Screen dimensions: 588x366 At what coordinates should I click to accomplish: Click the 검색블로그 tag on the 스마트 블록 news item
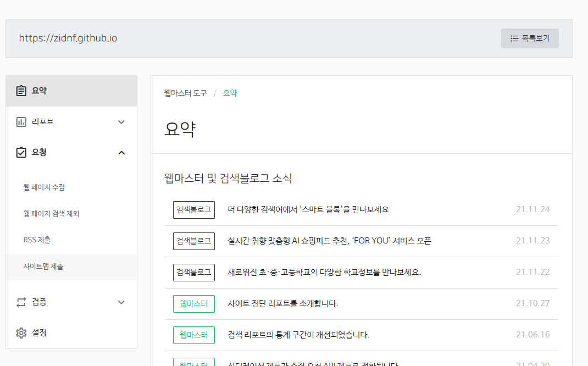click(193, 209)
